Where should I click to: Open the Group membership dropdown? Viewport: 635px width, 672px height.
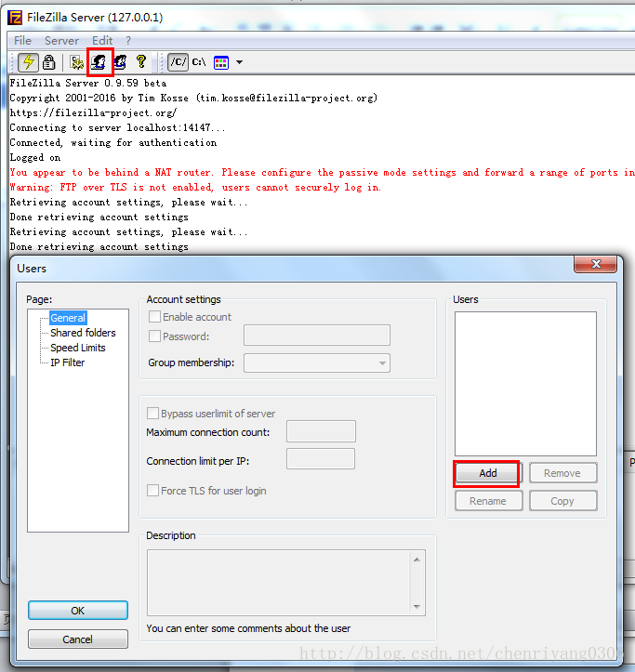pos(317,363)
